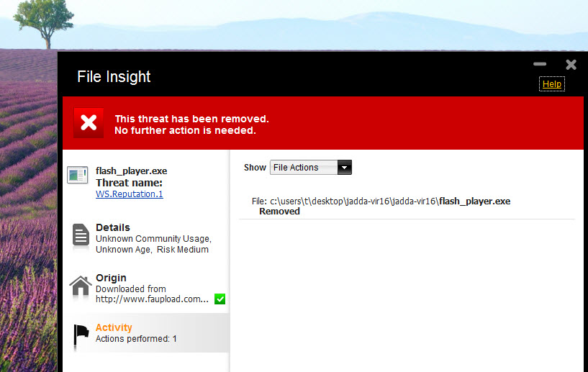Click the File Insight title text

pos(114,76)
